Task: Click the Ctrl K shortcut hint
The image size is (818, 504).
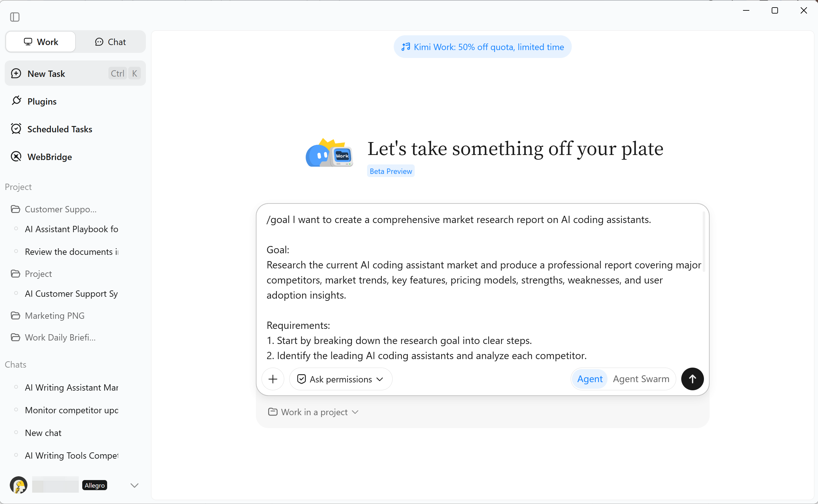Action: click(124, 73)
